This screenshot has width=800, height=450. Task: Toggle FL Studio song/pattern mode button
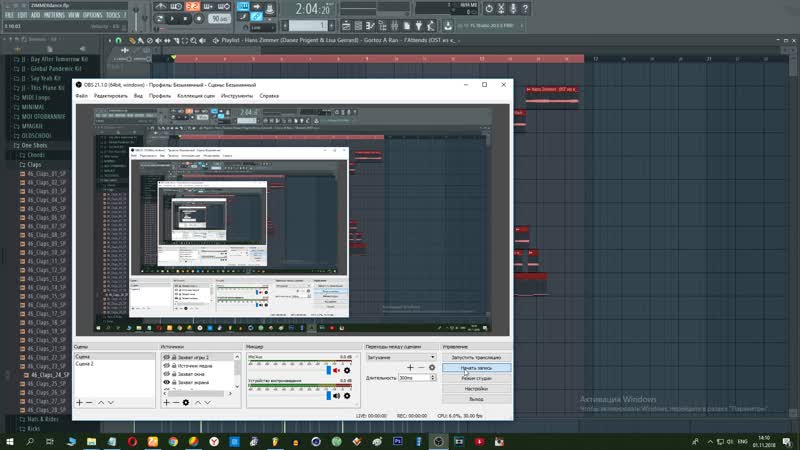160,19
